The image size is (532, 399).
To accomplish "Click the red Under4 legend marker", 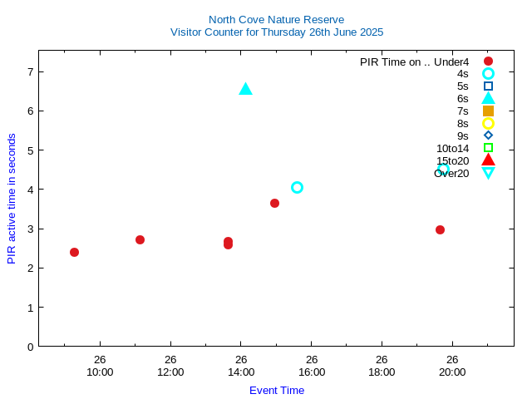I will [488, 62].
